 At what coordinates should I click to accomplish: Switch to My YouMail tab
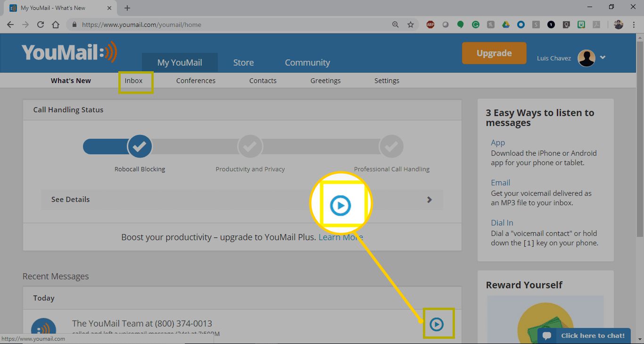coord(180,62)
